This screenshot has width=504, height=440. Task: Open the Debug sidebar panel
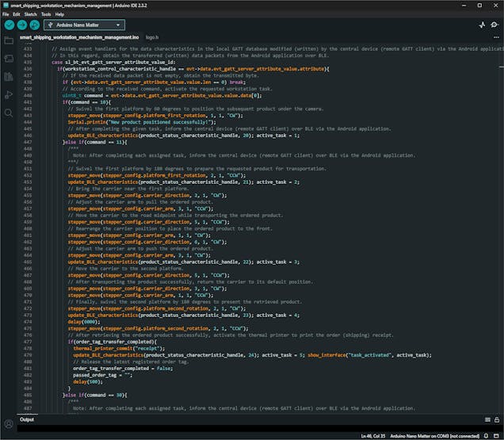click(9, 97)
